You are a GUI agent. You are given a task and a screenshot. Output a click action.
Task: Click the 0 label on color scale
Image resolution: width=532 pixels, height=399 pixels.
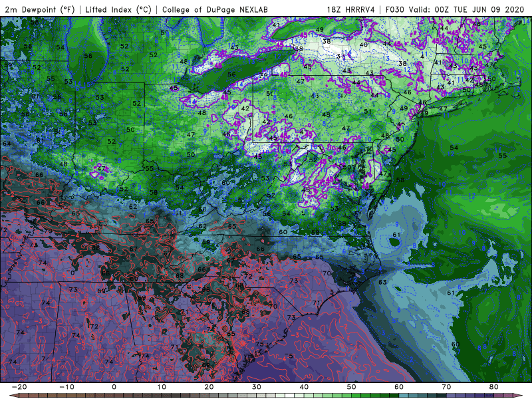(x=114, y=387)
